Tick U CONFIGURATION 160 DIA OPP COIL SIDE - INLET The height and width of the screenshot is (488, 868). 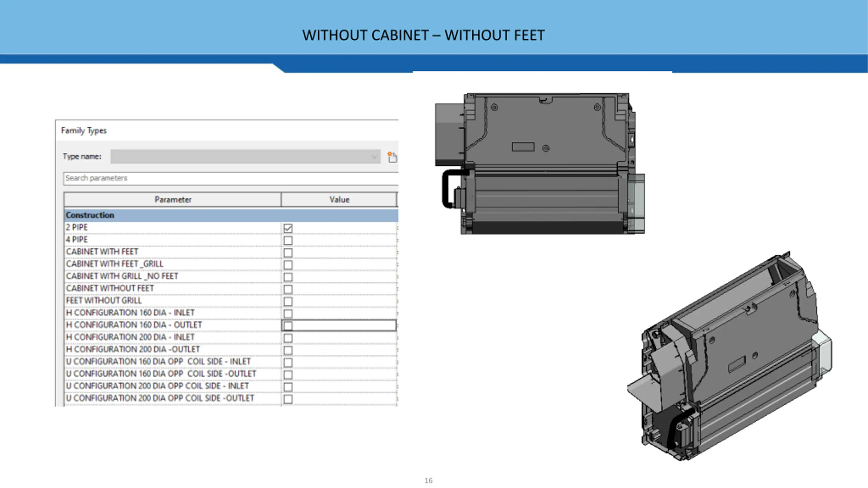point(288,362)
